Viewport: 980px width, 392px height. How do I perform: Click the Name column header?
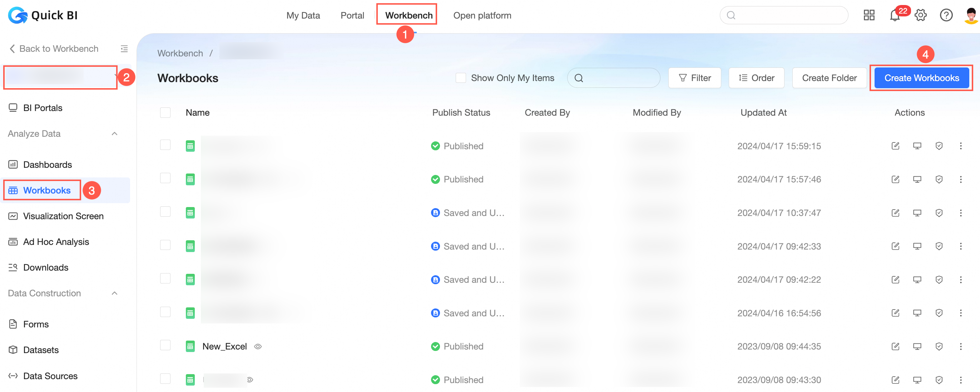point(197,112)
